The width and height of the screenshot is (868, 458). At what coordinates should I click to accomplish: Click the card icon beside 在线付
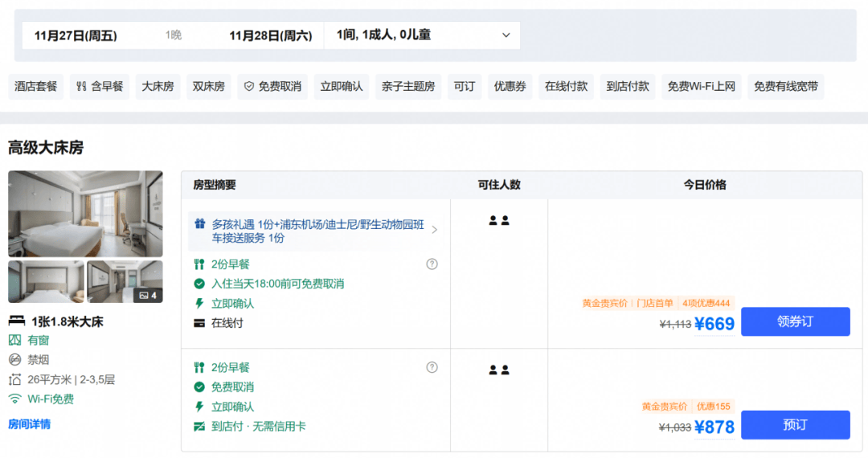(x=199, y=323)
